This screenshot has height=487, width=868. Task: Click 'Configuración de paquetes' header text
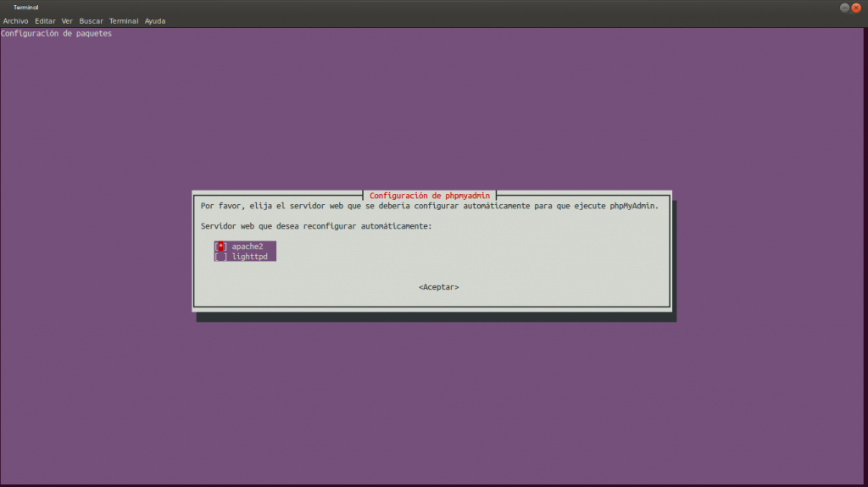[56, 34]
